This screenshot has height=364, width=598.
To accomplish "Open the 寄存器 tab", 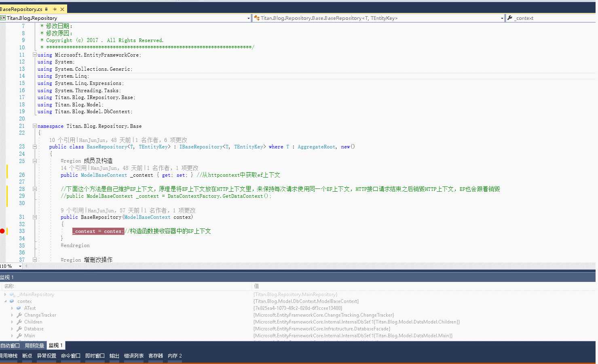I will point(156,356).
